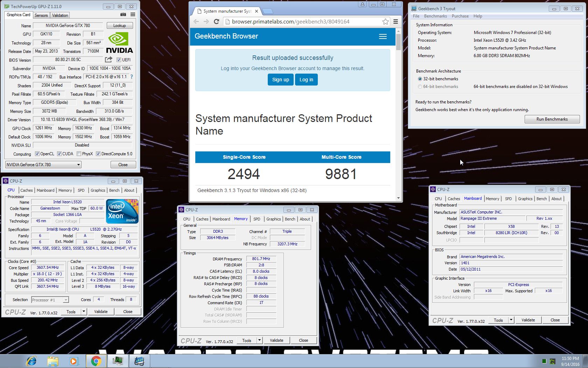Click the Close button in GPU-Z
Screen dimensions: 588x368
coord(123,165)
